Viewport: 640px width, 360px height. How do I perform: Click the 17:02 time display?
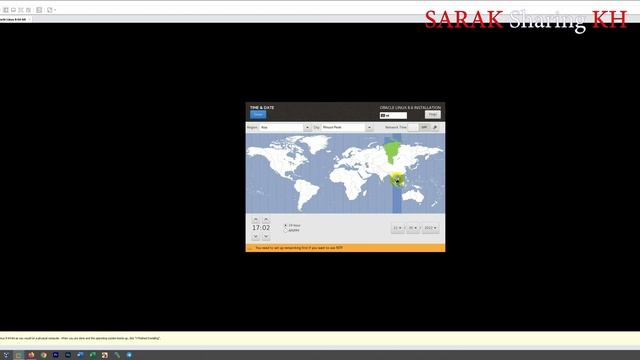261,228
